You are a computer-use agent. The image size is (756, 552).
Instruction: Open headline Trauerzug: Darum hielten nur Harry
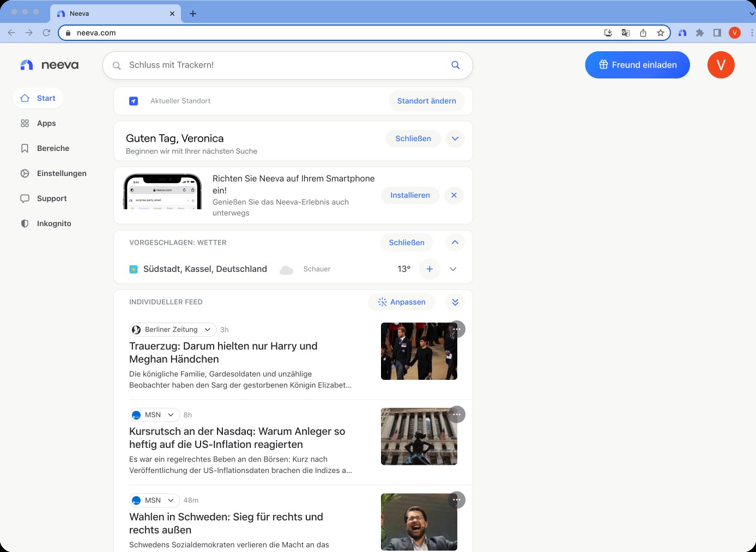click(x=223, y=353)
